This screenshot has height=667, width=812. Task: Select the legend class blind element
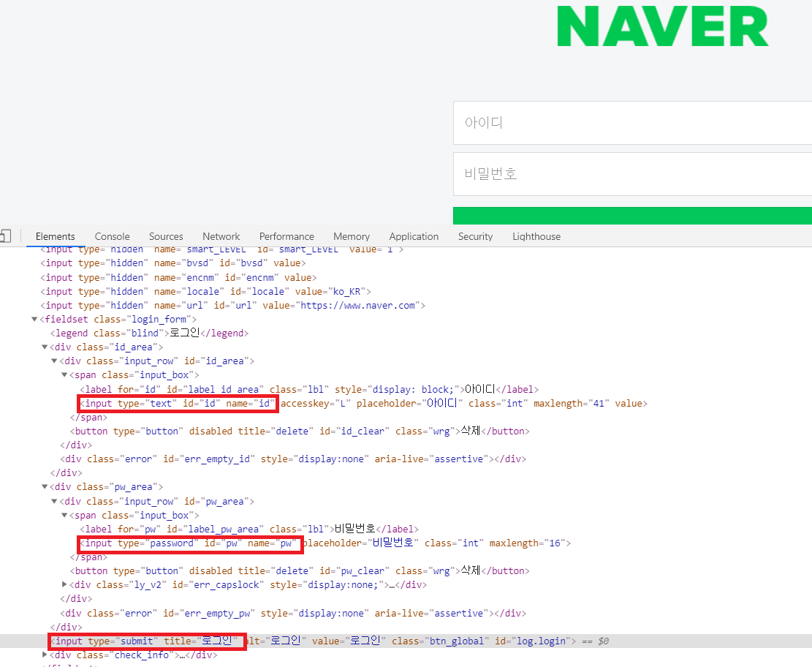point(149,333)
